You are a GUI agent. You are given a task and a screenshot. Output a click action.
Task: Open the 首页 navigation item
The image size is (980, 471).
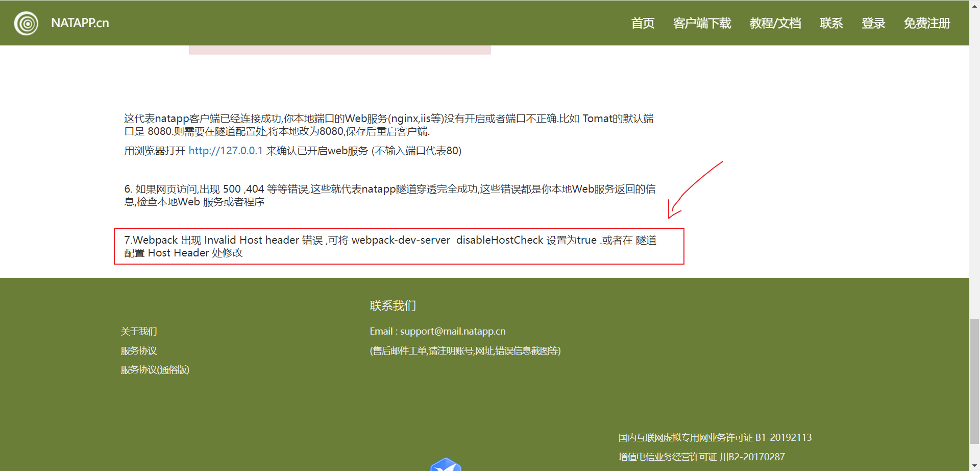(643, 23)
